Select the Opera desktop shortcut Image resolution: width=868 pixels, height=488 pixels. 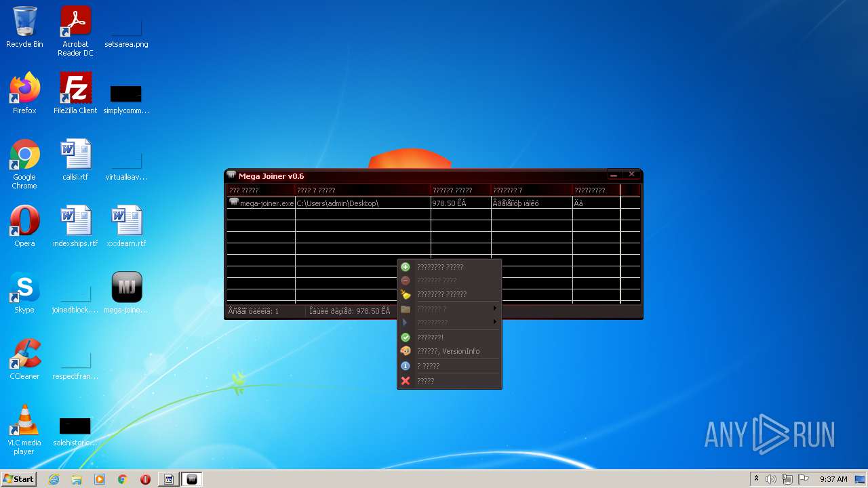click(24, 226)
